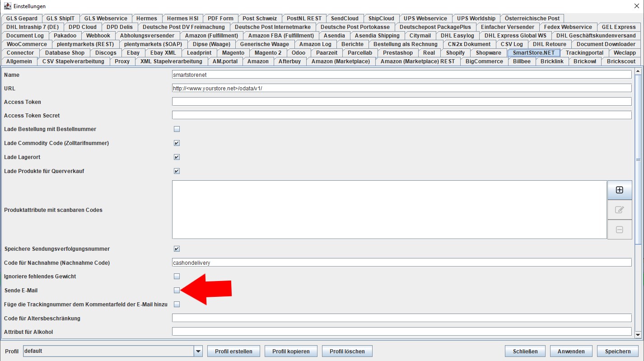
Task: Switch to the Billbee tab
Action: pyautogui.click(x=522, y=61)
